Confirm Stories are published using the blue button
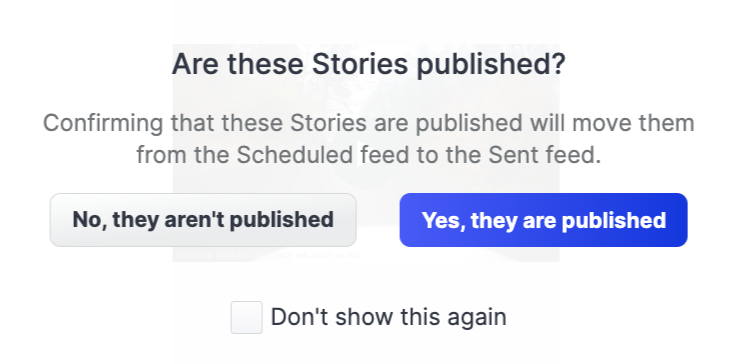 pos(543,220)
